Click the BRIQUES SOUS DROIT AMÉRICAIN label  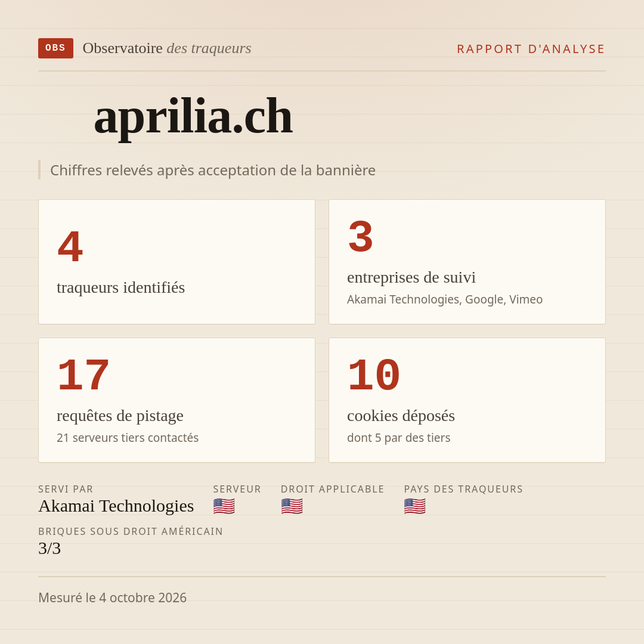coord(131,531)
